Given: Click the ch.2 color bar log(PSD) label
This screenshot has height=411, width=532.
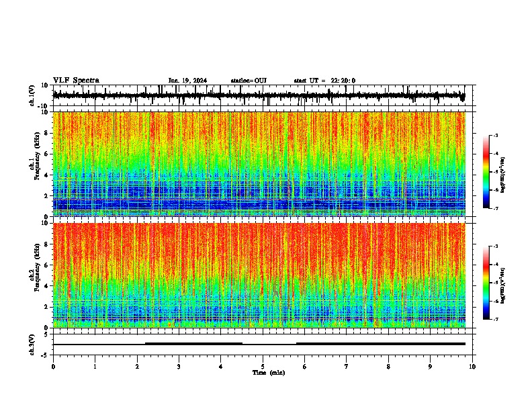Looking at the screenshot, I should point(503,285).
